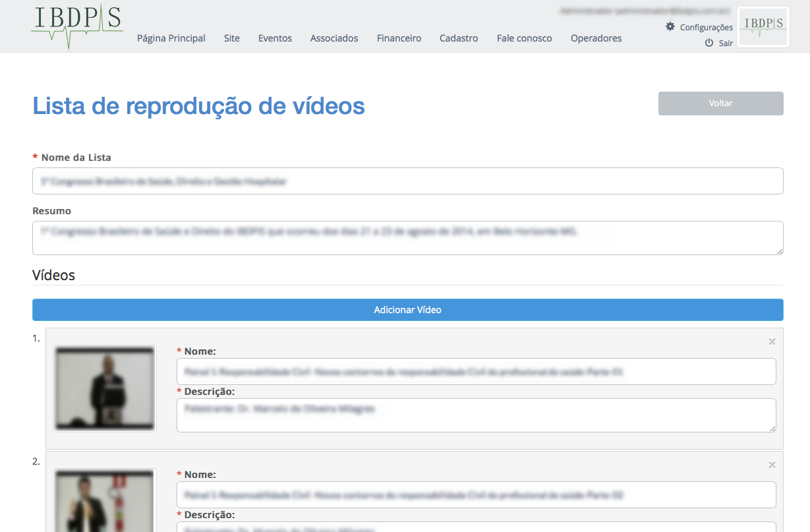The height and width of the screenshot is (532, 810).
Task: Open the Operadores menu
Action: [x=596, y=38]
